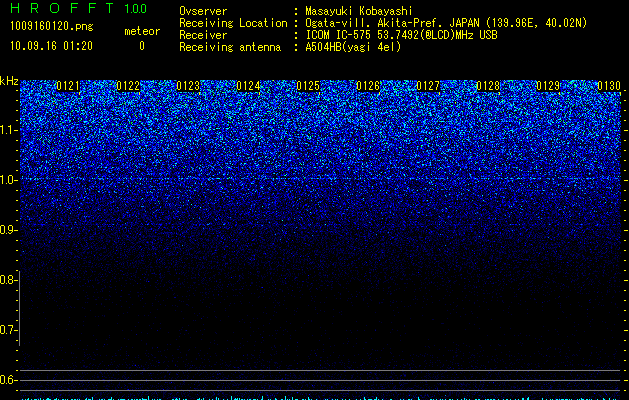
Task: Click the 0128 time marker
Action: (488, 86)
